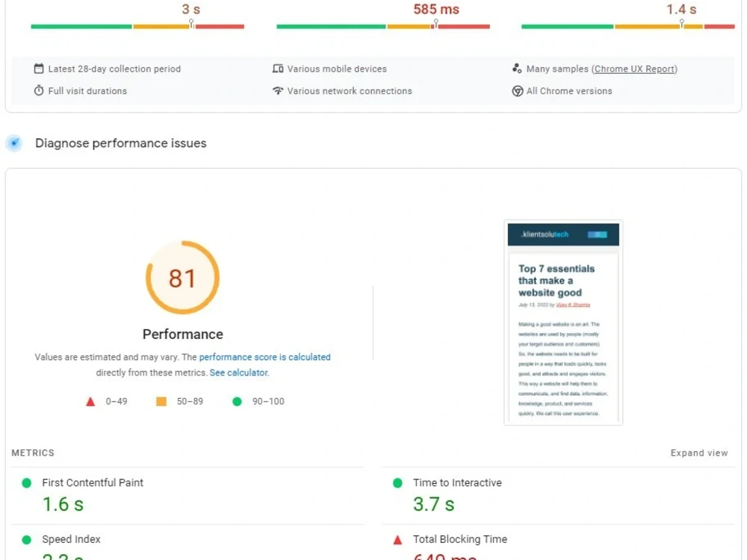The height and width of the screenshot is (560, 747).
Task: Click the blue Diagnose performance issues icon
Action: (x=14, y=143)
